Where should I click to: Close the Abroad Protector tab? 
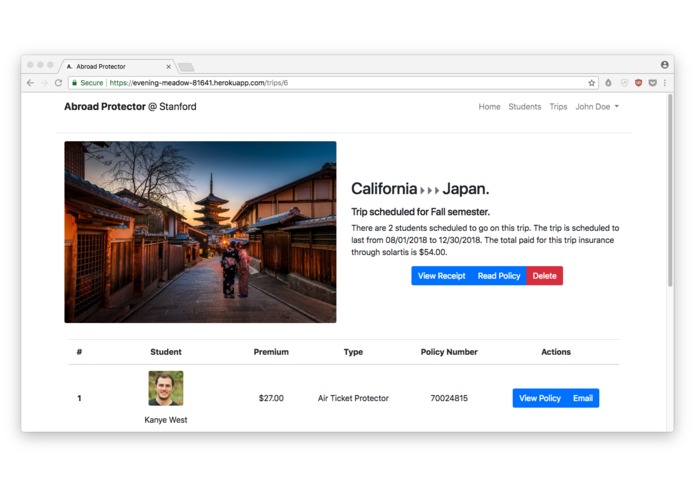coord(168,67)
